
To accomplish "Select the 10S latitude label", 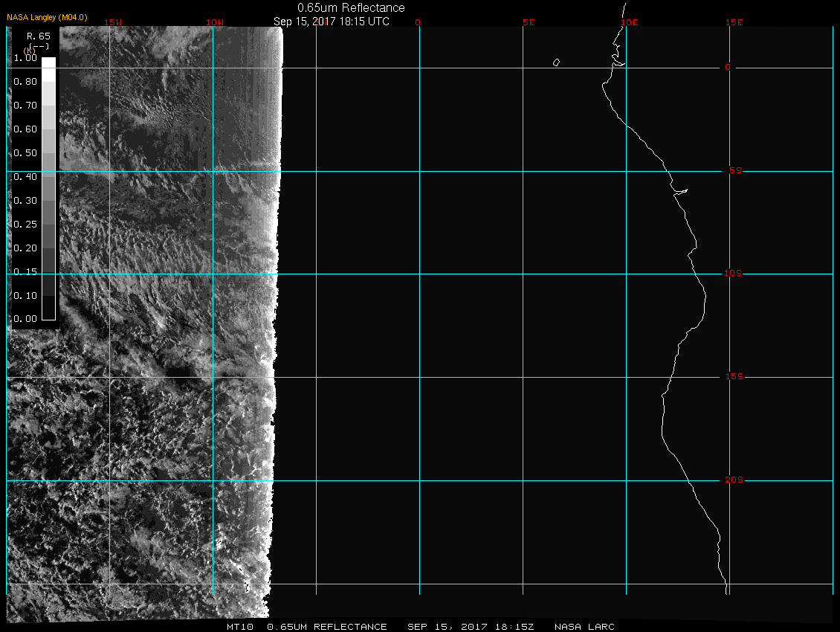I will point(733,274).
